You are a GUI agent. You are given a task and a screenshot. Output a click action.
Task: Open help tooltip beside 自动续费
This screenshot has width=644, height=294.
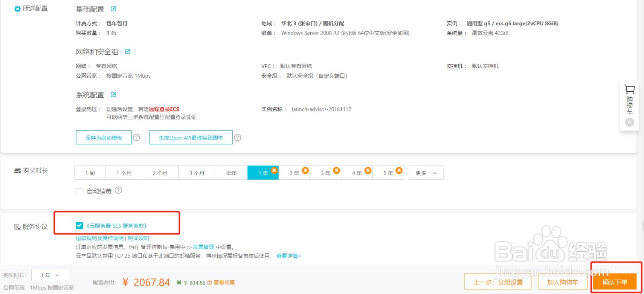[118, 190]
